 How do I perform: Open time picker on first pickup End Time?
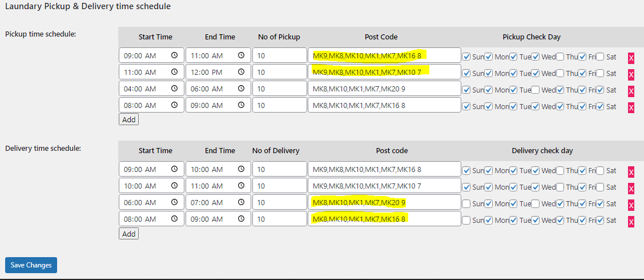241,56
